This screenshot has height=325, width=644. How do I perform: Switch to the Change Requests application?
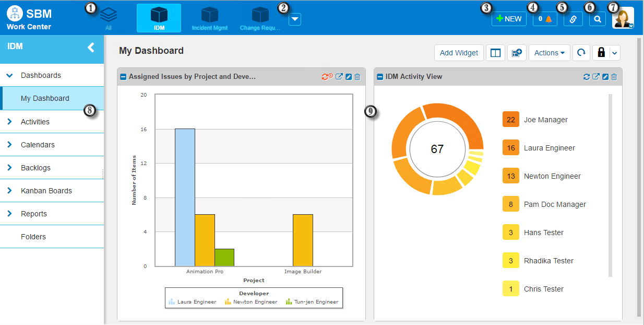point(260,18)
